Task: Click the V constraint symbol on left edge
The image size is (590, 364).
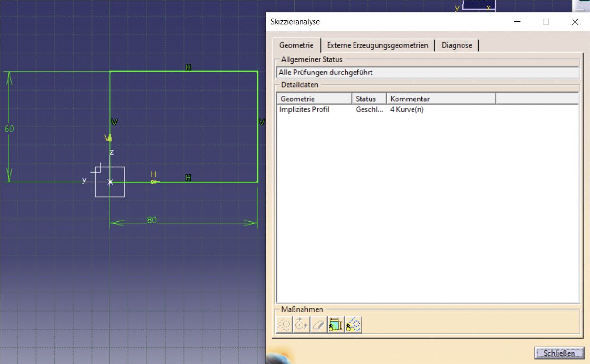Action: pyautogui.click(x=114, y=123)
